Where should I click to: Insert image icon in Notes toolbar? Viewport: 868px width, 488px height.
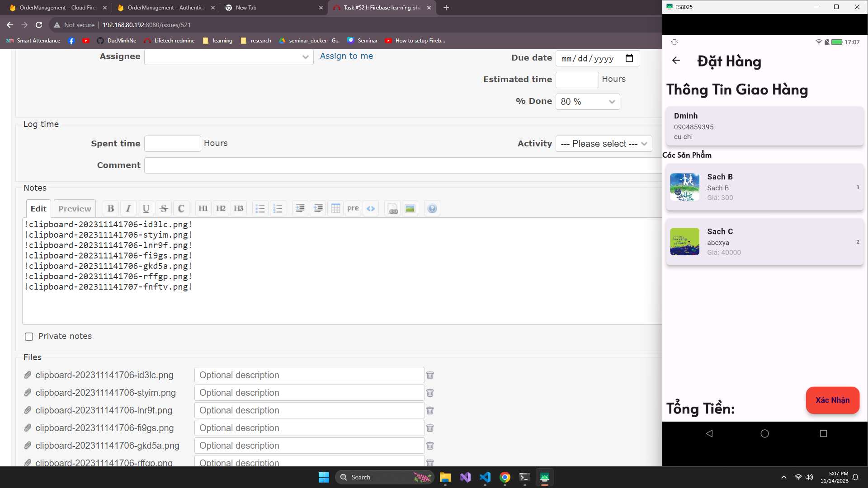coord(410,208)
